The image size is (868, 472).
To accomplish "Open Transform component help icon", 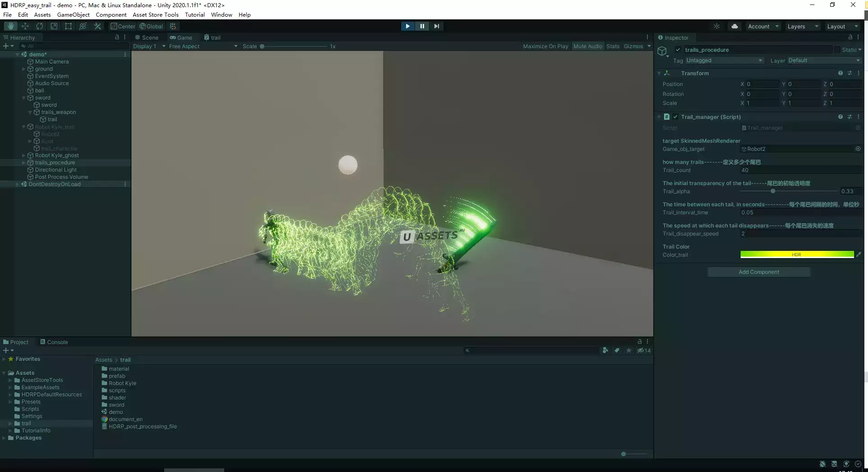I will click(x=840, y=73).
